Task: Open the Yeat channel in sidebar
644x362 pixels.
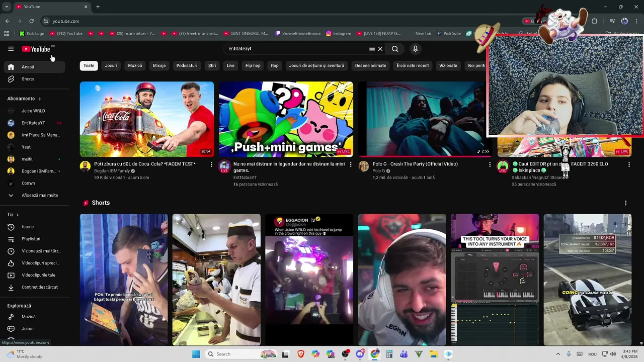Action: [x=33, y=147]
